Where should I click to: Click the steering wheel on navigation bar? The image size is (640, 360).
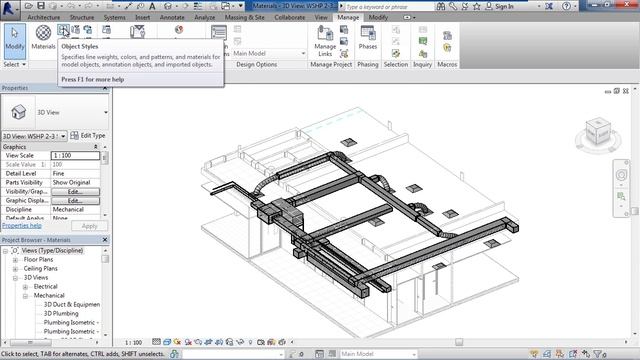(621, 175)
